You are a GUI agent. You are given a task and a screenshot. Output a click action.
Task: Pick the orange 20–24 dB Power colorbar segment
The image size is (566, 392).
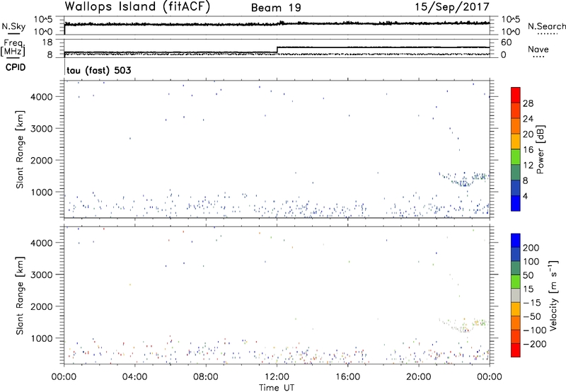[x=516, y=126]
